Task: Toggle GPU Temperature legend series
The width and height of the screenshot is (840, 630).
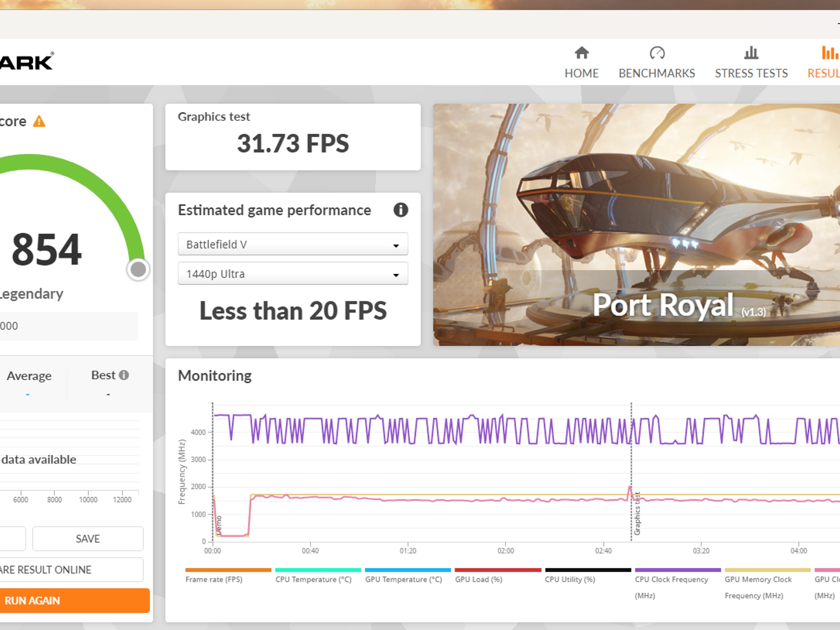Action: [408, 576]
